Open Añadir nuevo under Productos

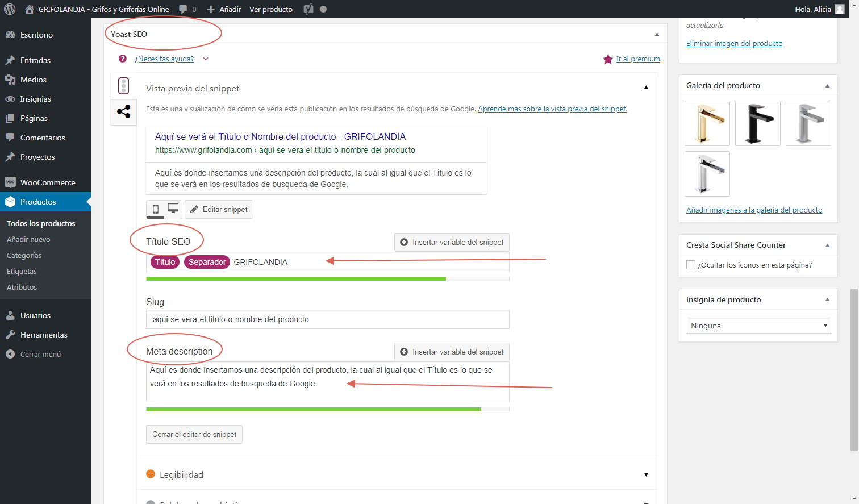(x=28, y=239)
